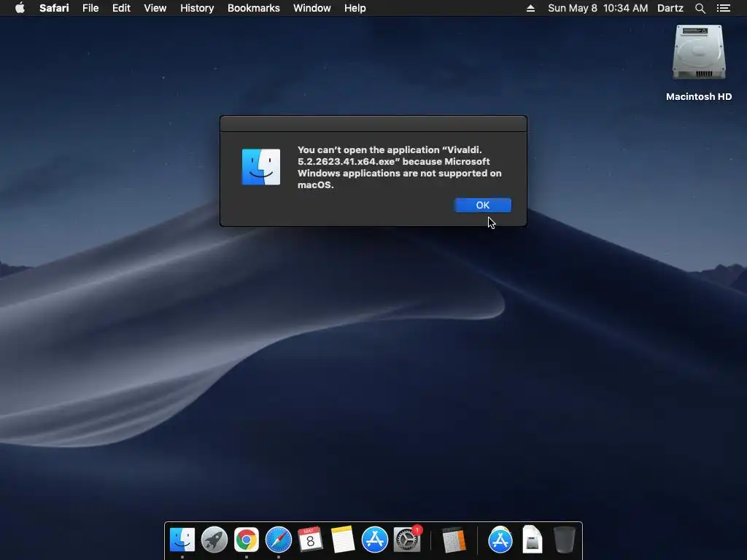Switch to Safari compass icon in Dock

click(278, 540)
